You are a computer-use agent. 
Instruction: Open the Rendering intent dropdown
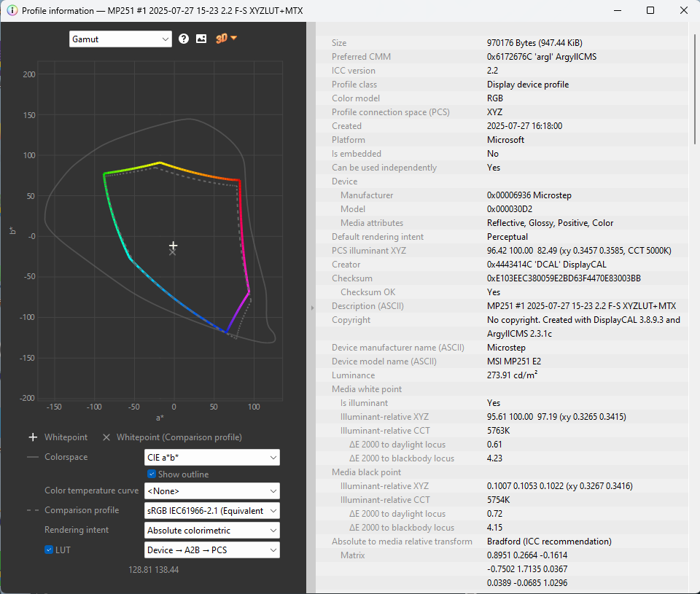[211, 531]
